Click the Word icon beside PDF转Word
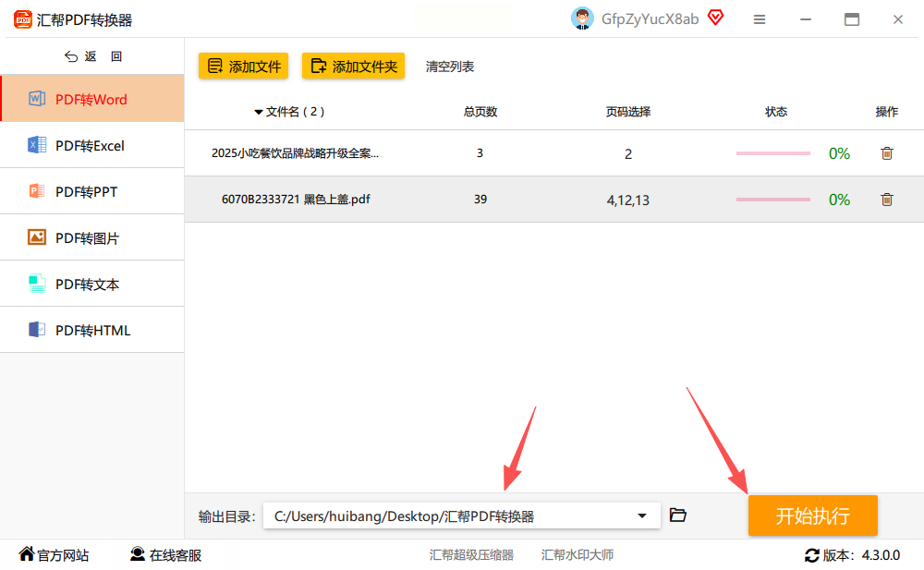The width and height of the screenshot is (924, 570). pos(37,99)
